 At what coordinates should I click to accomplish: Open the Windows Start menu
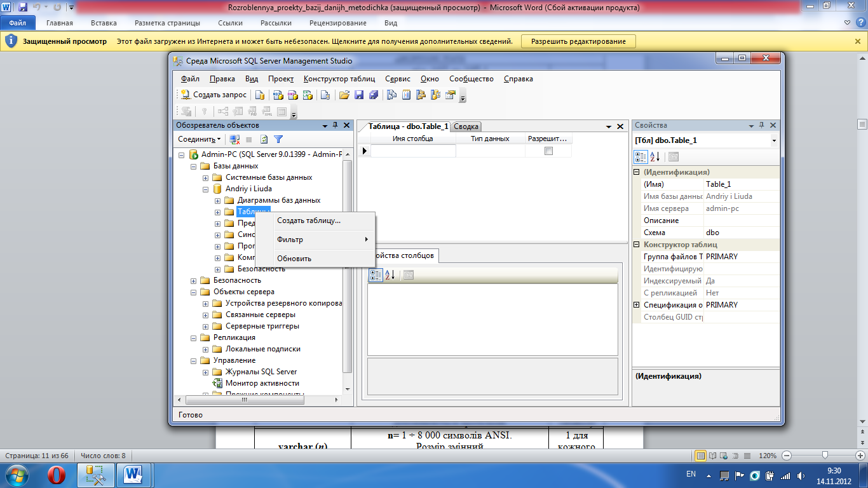(x=17, y=475)
